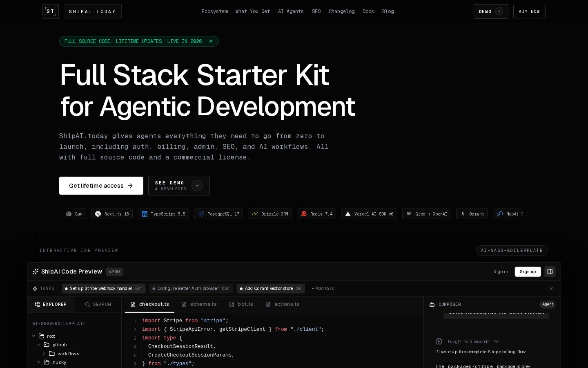Click the TypeScript logo icon
This screenshot has width=588, height=368.
click(145, 214)
